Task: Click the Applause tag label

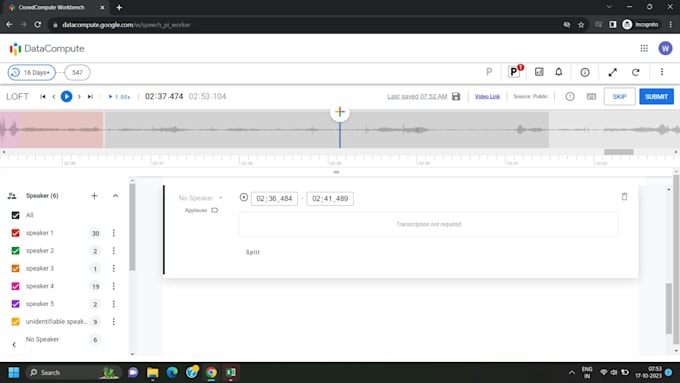Action: (196, 210)
